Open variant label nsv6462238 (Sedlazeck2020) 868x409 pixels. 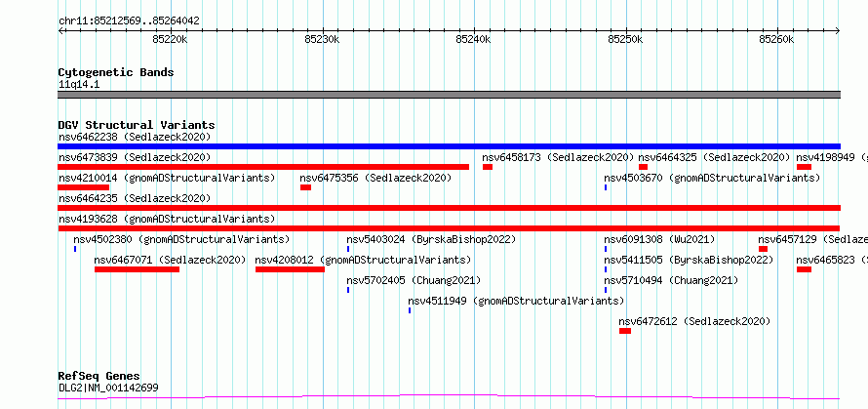(135, 137)
